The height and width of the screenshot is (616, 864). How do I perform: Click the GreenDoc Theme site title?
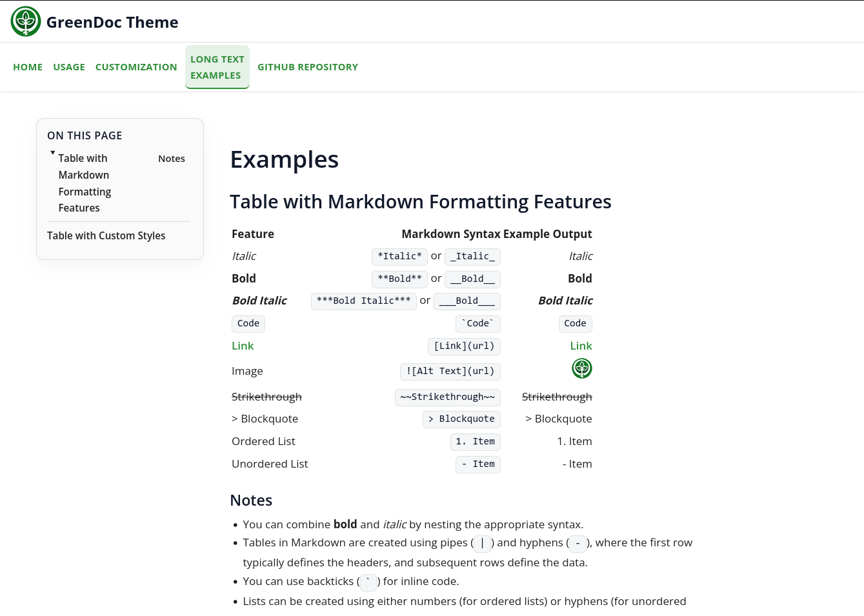[112, 21]
